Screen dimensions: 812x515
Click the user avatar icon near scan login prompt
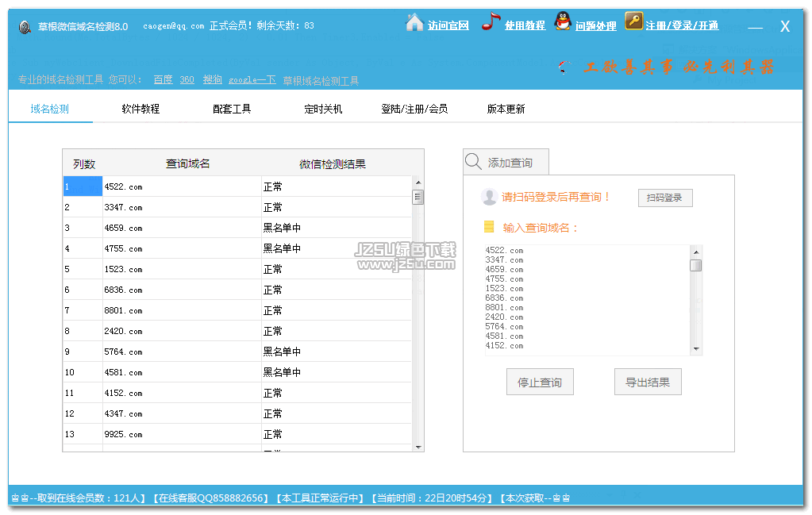coord(489,197)
